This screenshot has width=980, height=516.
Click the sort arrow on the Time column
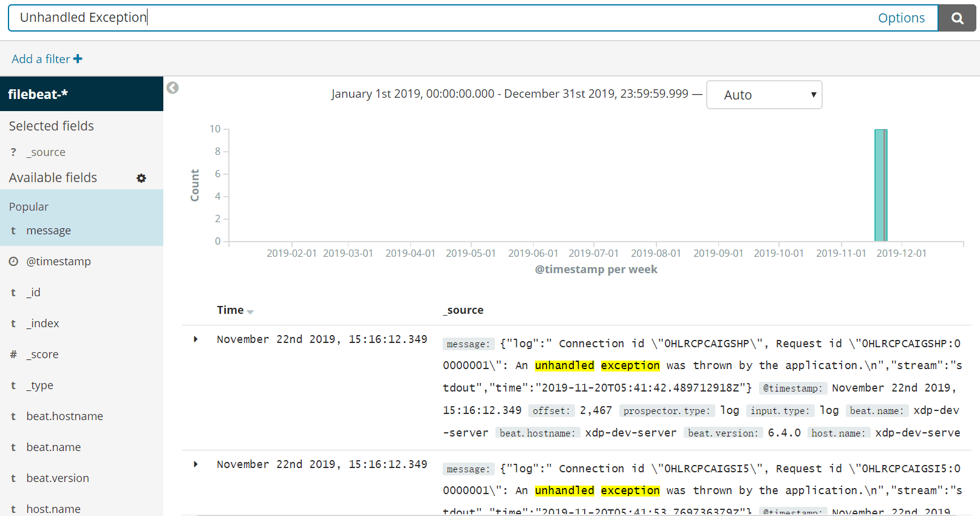pyautogui.click(x=250, y=311)
